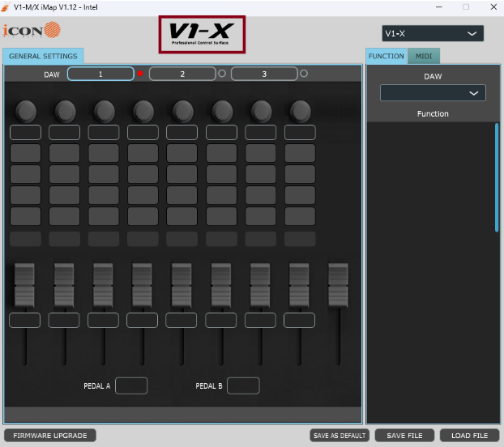Click channel 8 dim button above the fader

300,239
